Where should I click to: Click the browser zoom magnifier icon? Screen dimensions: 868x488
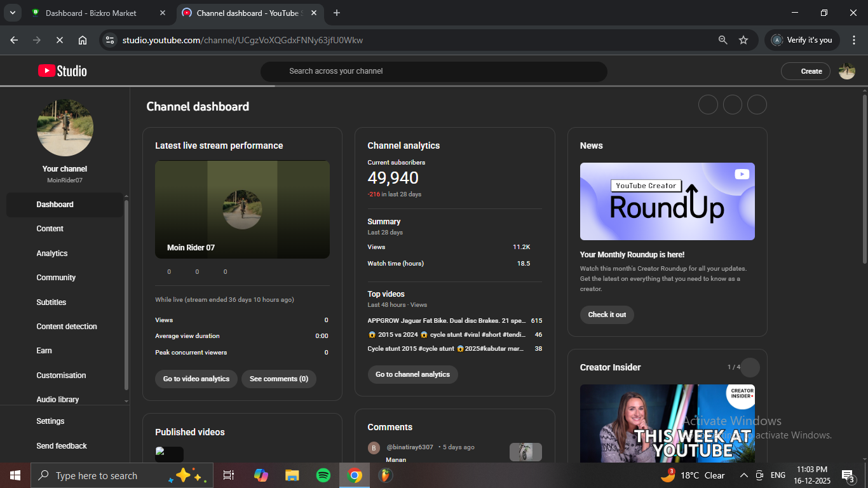[x=722, y=40]
